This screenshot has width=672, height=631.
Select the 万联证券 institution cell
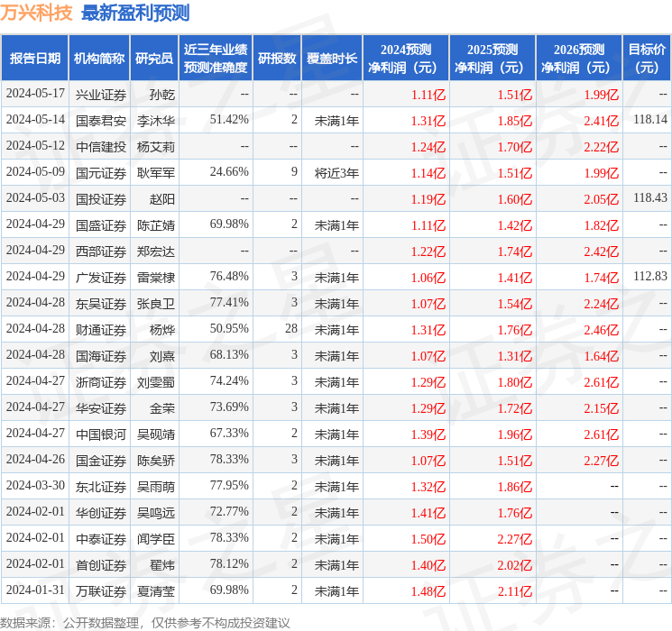[x=101, y=591]
